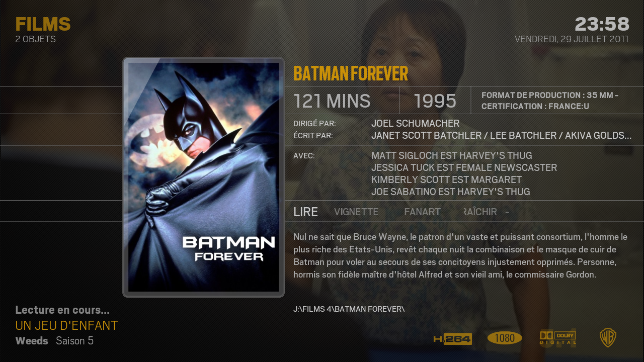This screenshot has width=644, height=362.
Task: Select cast entry Joe Sabatino
Action: [x=450, y=192]
